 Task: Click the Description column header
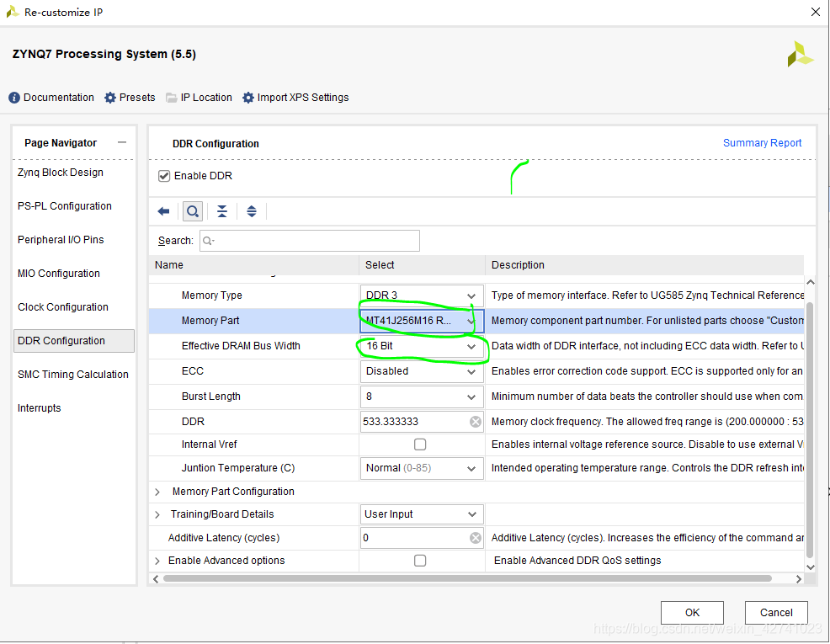pyautogui.click(x=645, y=265)
